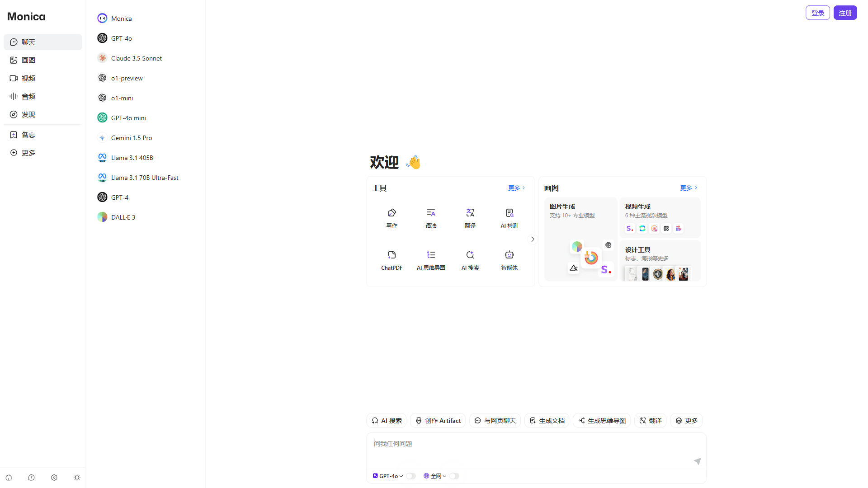Select the GPT-4 model

145,197
